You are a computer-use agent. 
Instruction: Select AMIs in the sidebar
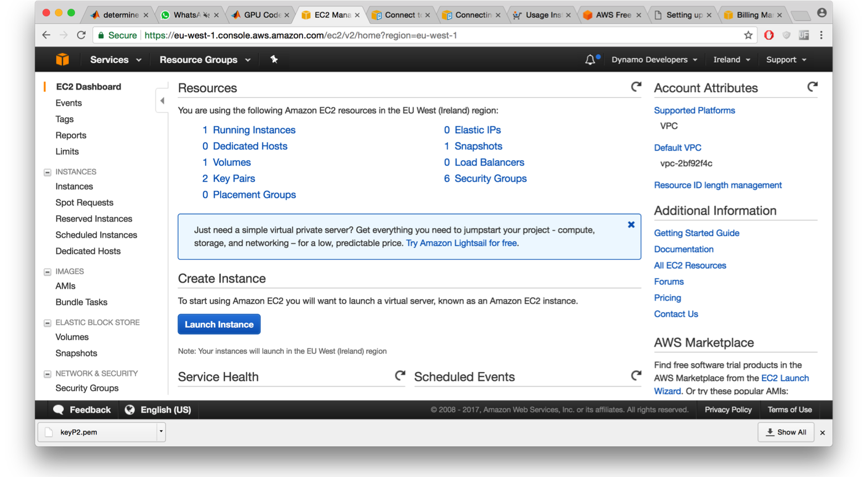click(x=65, y=286)
